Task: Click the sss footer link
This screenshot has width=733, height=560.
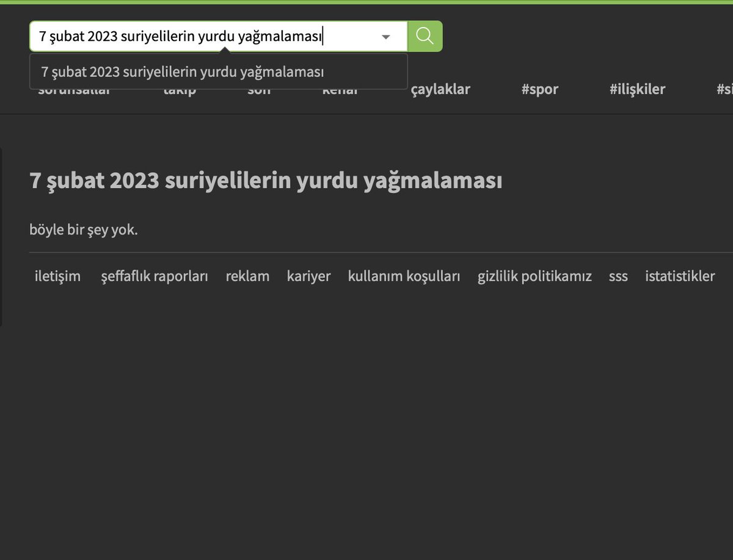Action: (618, 276)
